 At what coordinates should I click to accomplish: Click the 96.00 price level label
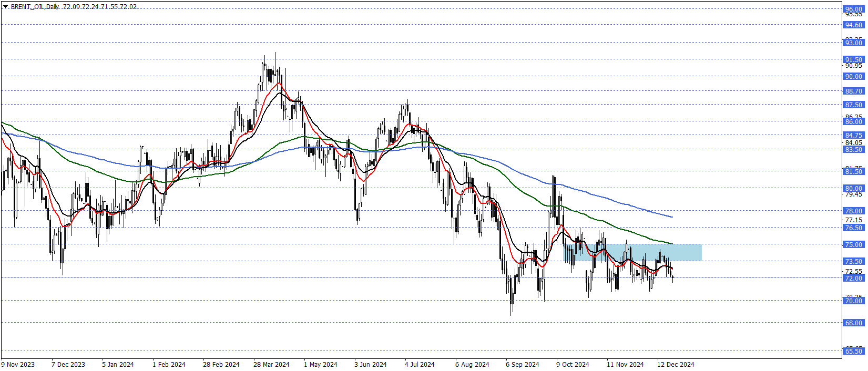coord(853,9)
